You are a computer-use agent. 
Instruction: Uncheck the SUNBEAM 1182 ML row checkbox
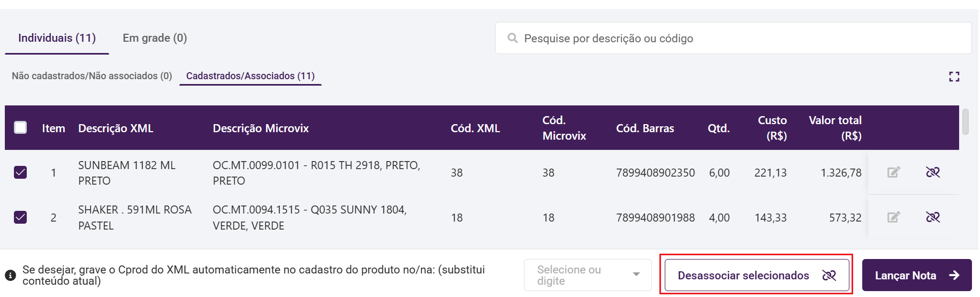click(20, 172)
